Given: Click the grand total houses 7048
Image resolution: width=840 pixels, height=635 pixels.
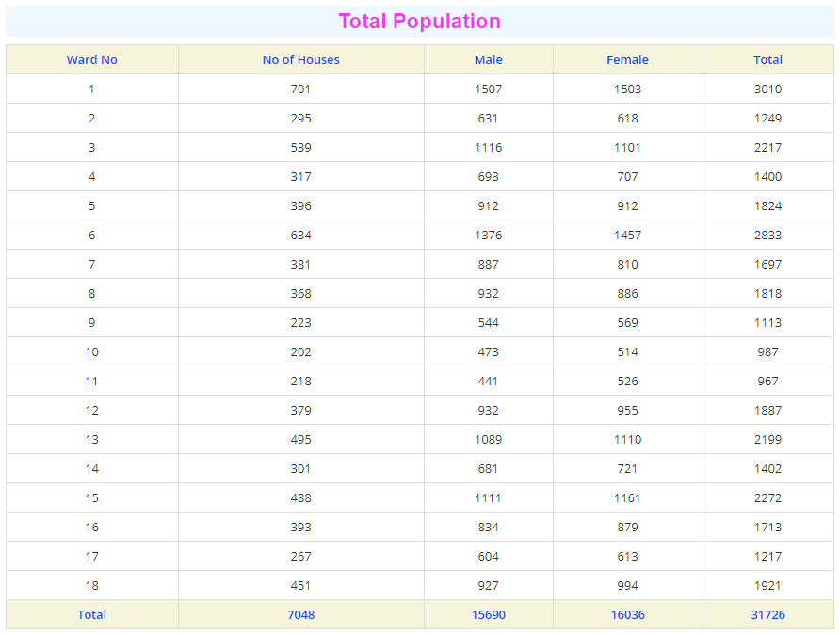Looking at the screenshot, I should pyautogui.click(x=301, y=614).
